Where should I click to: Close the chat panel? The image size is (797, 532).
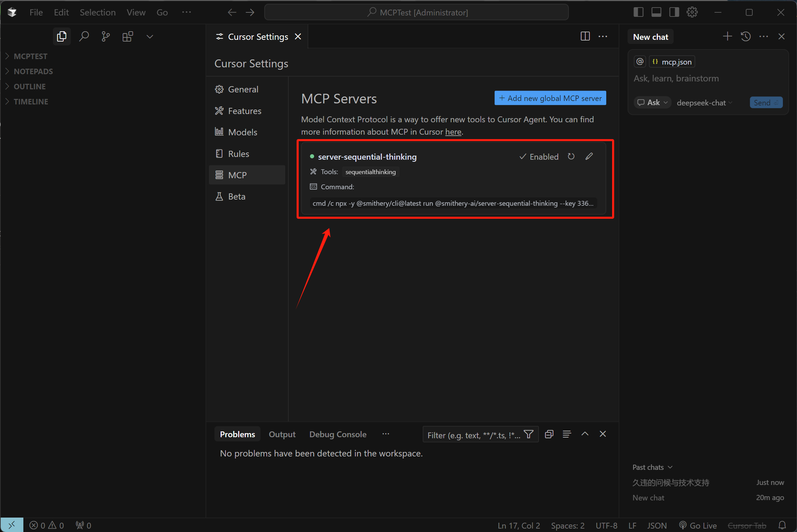[x=782, y=36]
